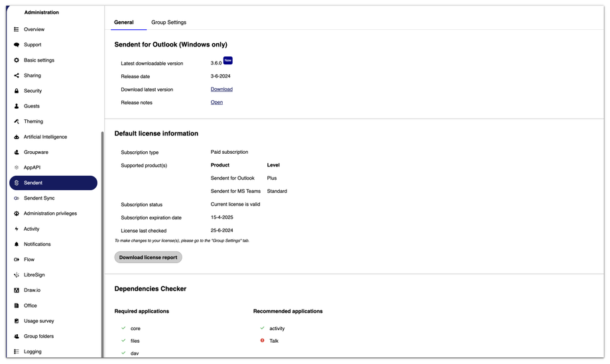Click the Theming brush icon
Image resolution: width=610 pixels, height=364 pixels.
click(x=17, y=121)
